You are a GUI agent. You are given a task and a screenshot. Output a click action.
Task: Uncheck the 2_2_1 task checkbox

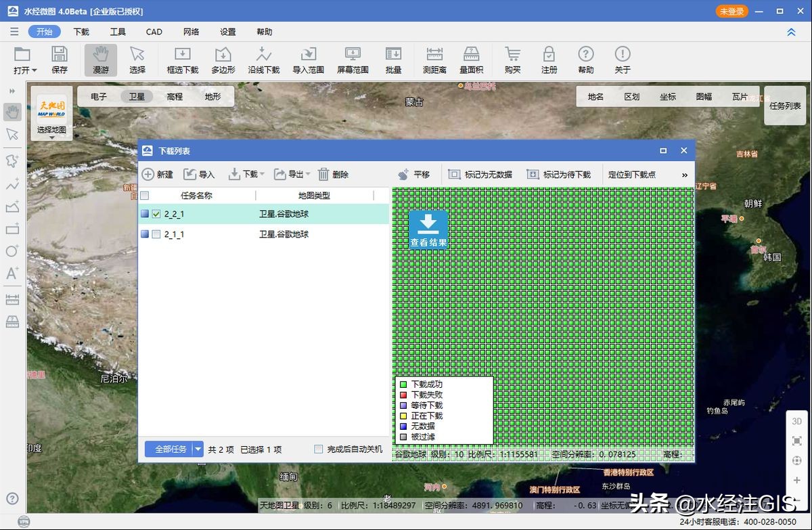[x=156, y=213]
